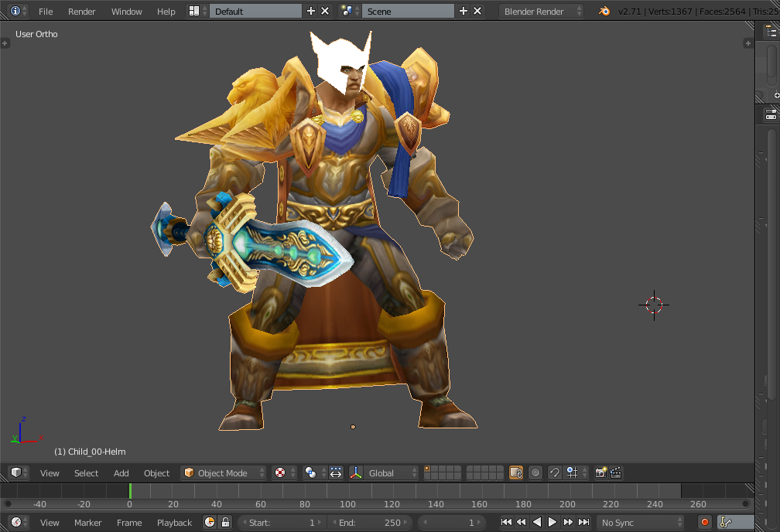
Task: Open the pivot point selector
Action: pyautogui.click(x=314, y=472)
